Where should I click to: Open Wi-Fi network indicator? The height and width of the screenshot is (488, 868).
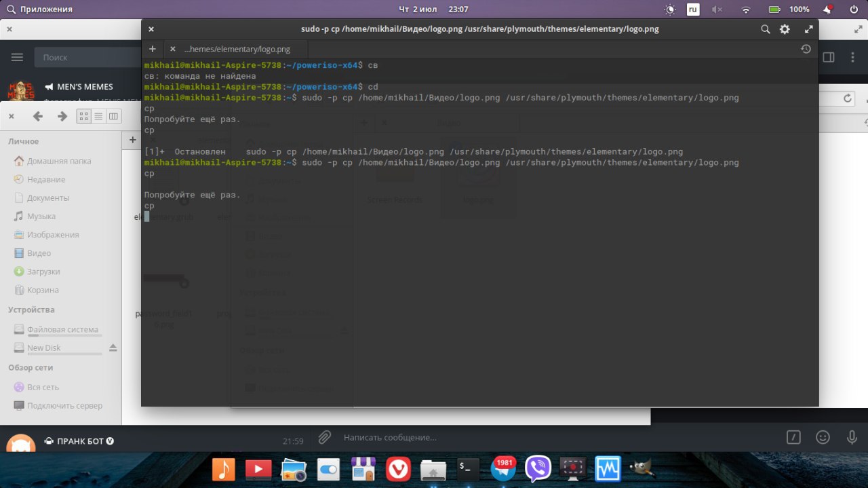click(x=746, y=10)
